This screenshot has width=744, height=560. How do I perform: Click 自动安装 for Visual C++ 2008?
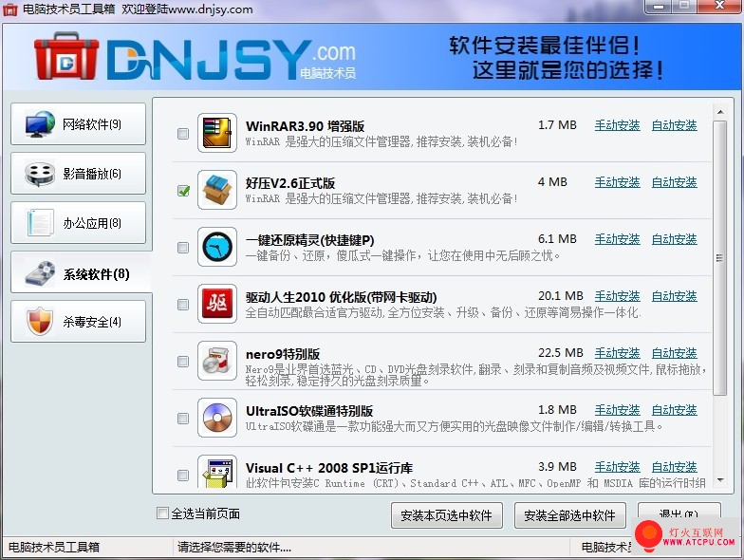[674, 467]
